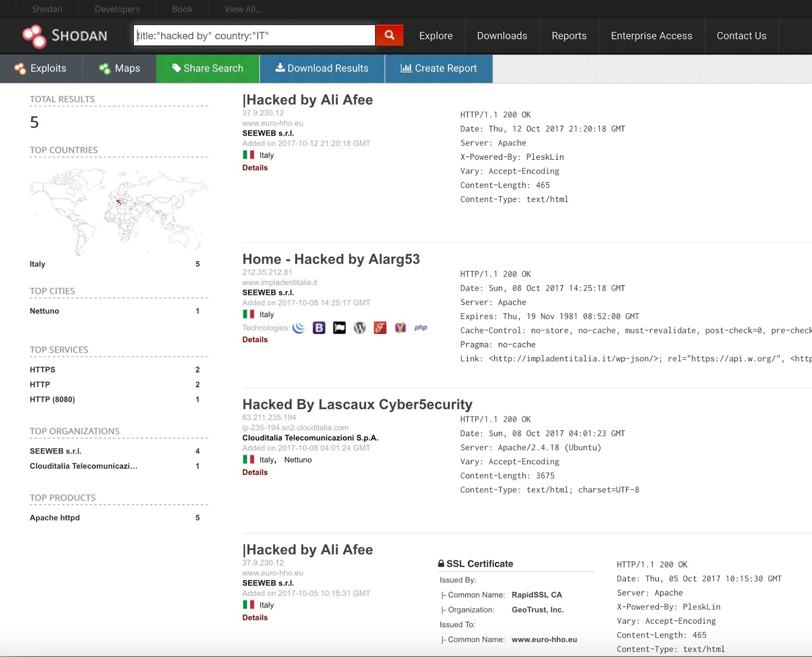Click the Share Search tag icon
812x657 pixels.
(x=177, y=68)
